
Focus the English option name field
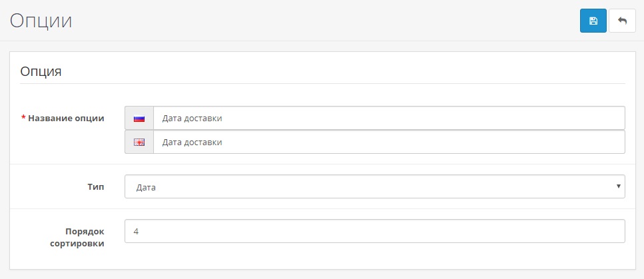click(389, 142)
